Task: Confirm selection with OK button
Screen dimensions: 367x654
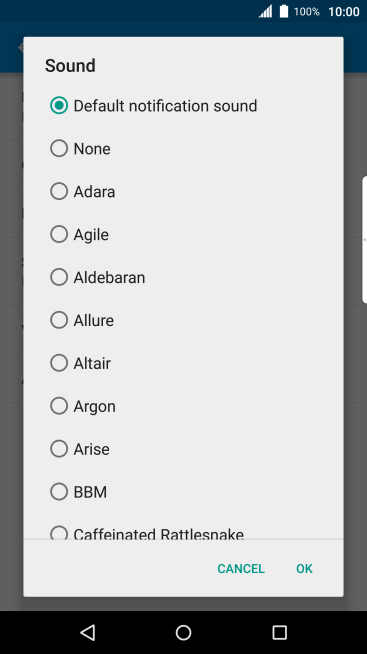Action: [304, 568]
